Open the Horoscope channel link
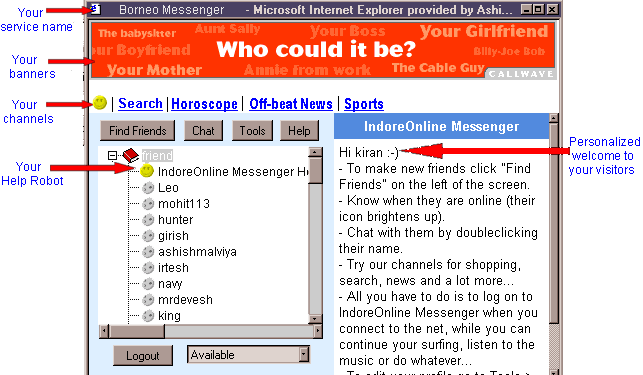The width and height of the screenshot is (643, 375). (204, 104)
